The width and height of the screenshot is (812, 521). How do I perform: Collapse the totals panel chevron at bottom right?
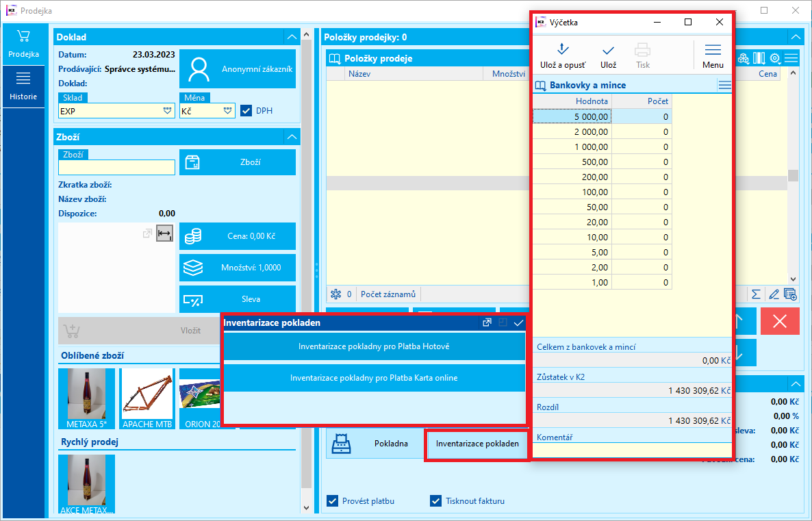click(796, 384)
